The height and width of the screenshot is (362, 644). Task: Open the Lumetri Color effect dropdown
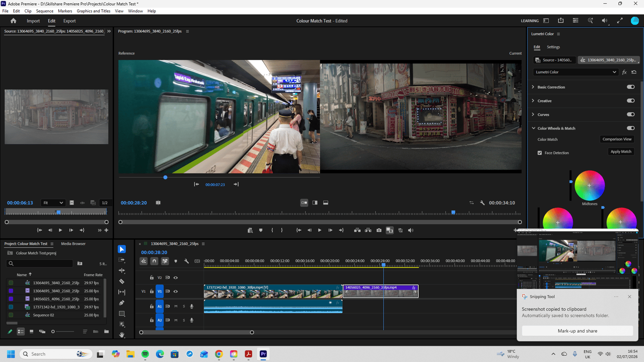(x=576, y=72)
